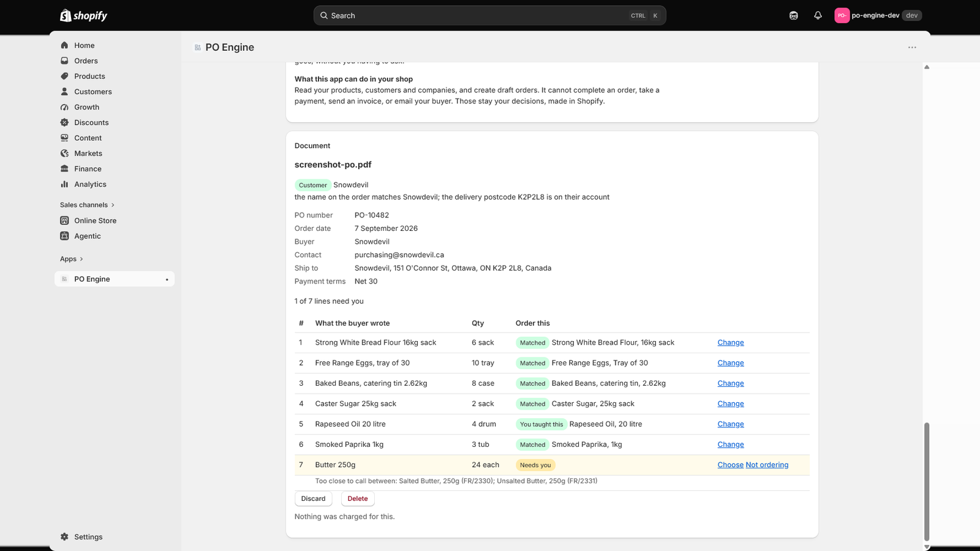Viewport: 980px width, 551px height.
Task: Click Change for the Rapeseed Oil line
Action: point(731,424)
